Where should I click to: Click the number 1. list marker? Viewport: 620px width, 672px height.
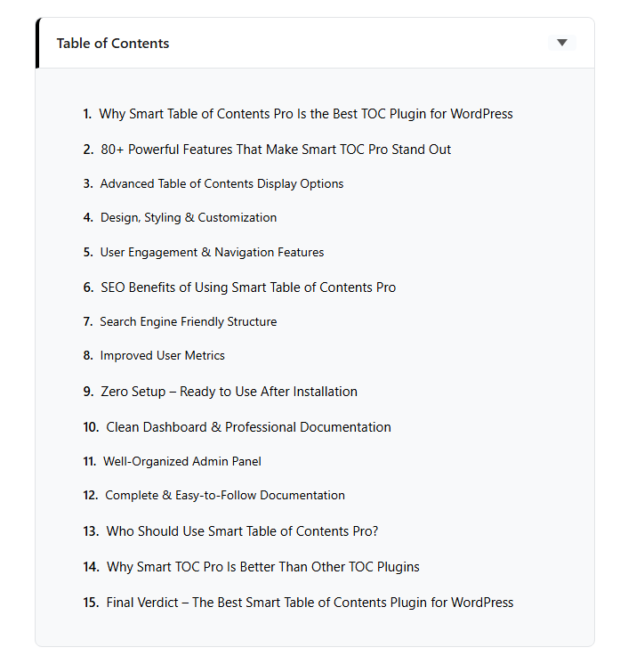(x=87, y=114)
